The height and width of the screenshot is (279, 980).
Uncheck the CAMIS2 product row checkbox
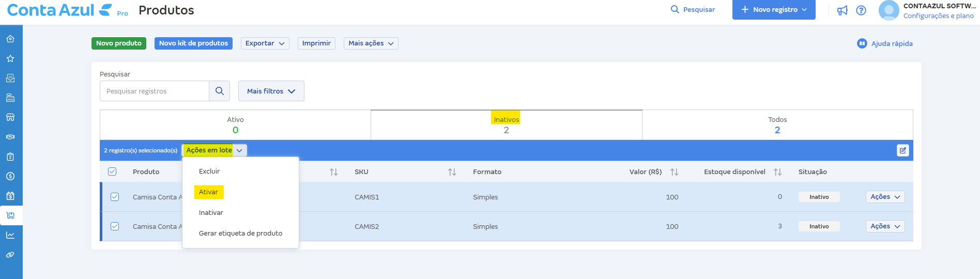[x=115, y=226]
